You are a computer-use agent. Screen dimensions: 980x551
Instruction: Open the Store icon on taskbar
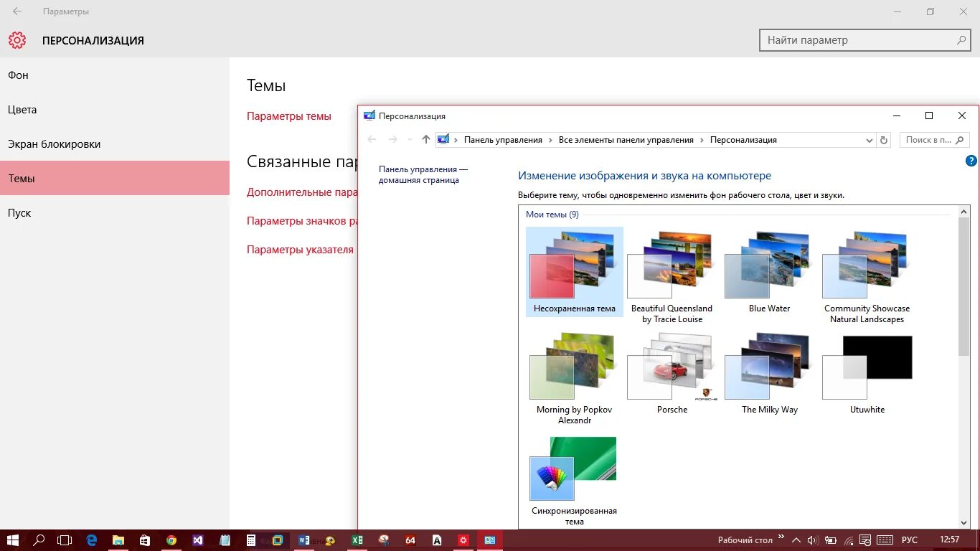(145, 540)
